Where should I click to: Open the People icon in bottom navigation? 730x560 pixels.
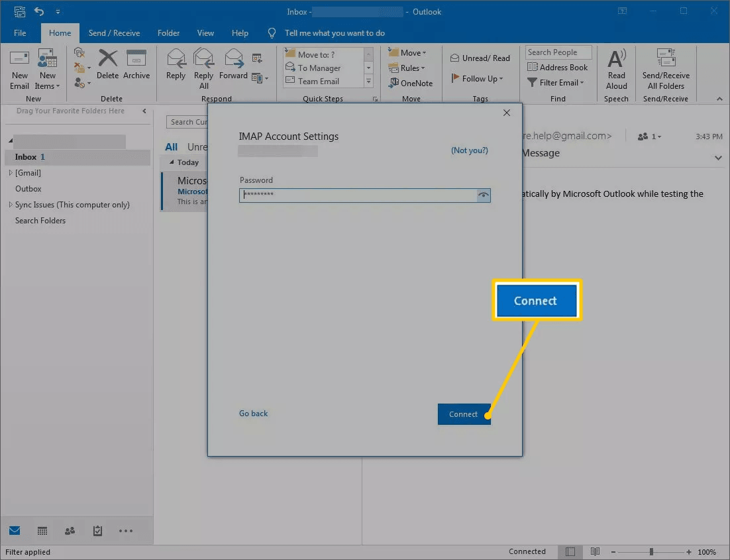[x=70, y=531]
